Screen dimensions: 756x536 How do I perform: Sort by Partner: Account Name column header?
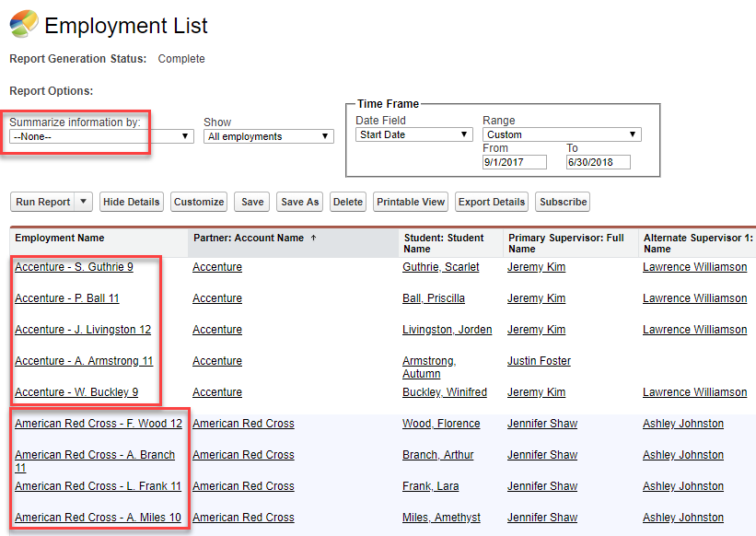pos(249,238)
